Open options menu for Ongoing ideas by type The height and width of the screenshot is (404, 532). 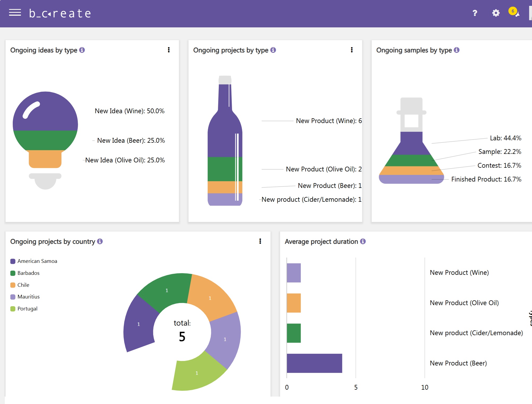point(169,50)
